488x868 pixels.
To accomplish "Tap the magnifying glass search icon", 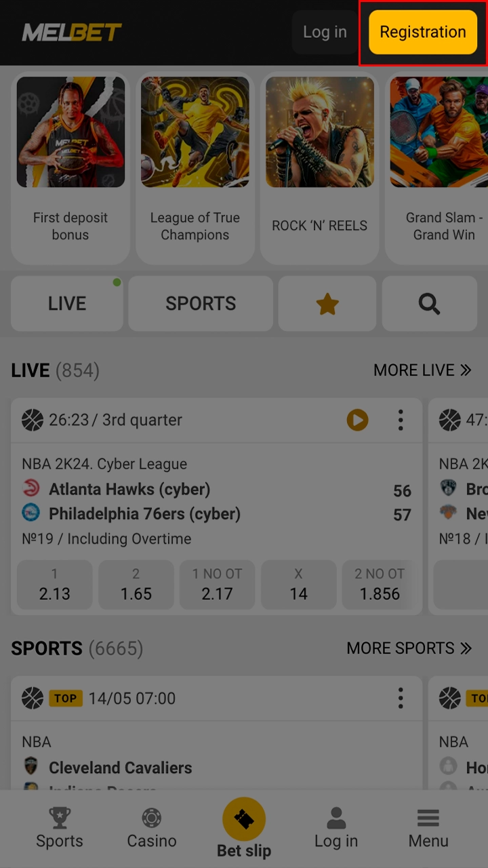I will click(429, 304).
